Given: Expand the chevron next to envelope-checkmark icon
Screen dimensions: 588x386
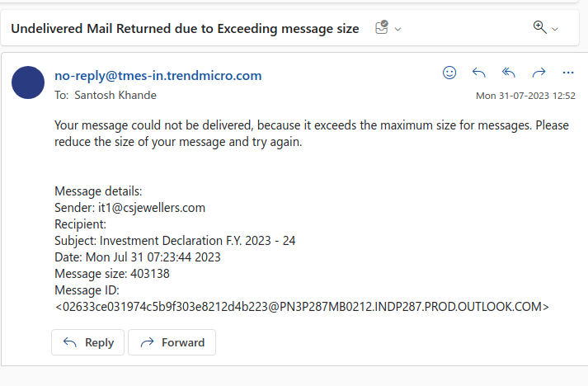Looking at the screenshot, I should coord(397,29).
